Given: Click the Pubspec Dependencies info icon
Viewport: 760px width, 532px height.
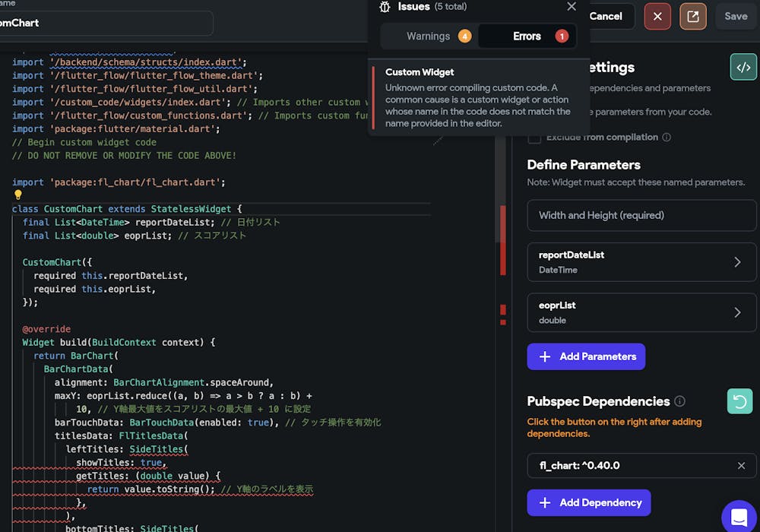Looking at the screenshot, I should click(679, 401).
